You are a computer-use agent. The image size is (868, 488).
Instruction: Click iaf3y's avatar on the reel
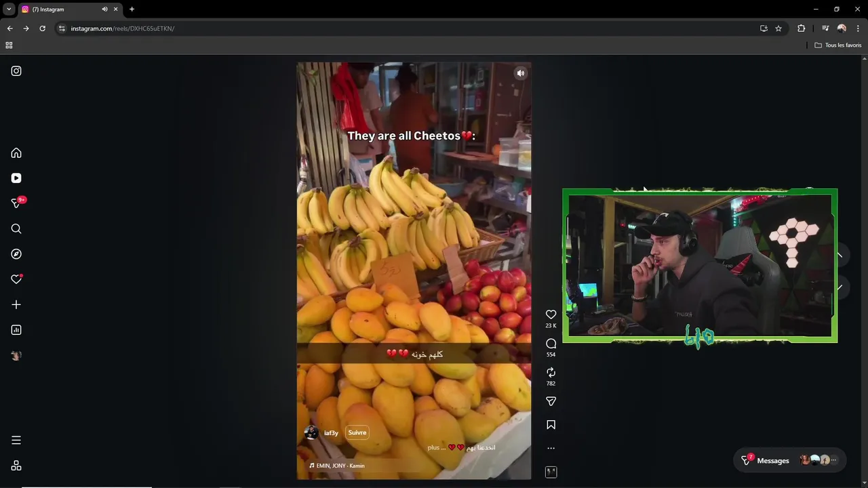(x=311, y=433)
